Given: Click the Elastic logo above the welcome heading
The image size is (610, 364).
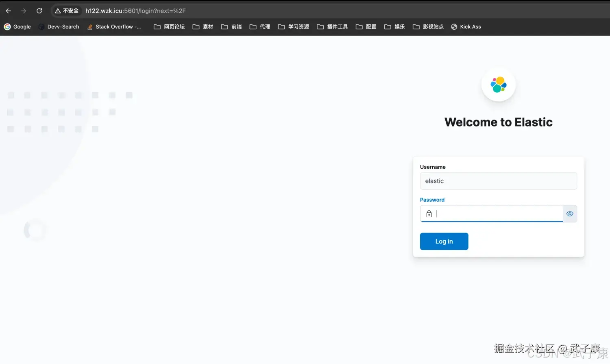Looking at the screenshot, I should click(499, 85).
